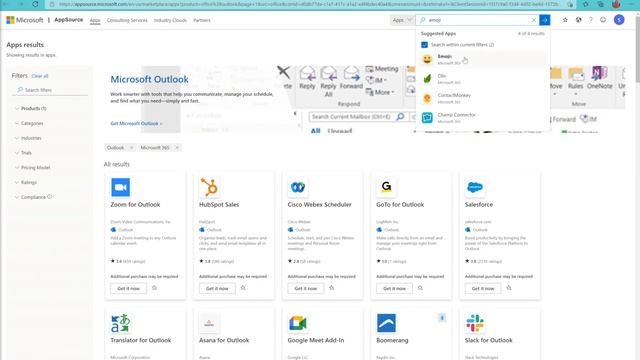Submit the search with arrow button
The image size is (640, 360).
pyautogui.click(x=544, y=20)
